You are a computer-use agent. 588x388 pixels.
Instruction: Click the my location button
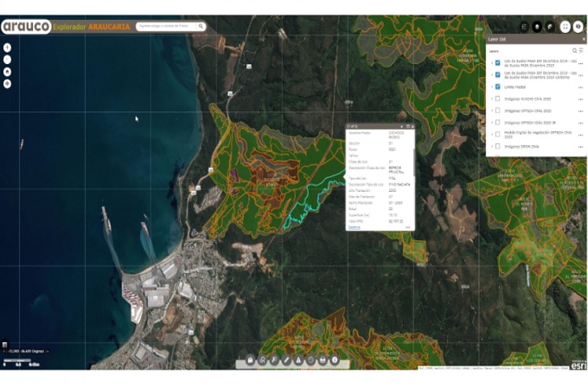pyautogui.click(x=7, y=84)
